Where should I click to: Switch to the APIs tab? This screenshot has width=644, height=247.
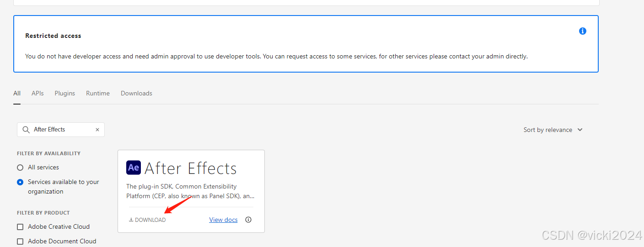coord(38,93)
